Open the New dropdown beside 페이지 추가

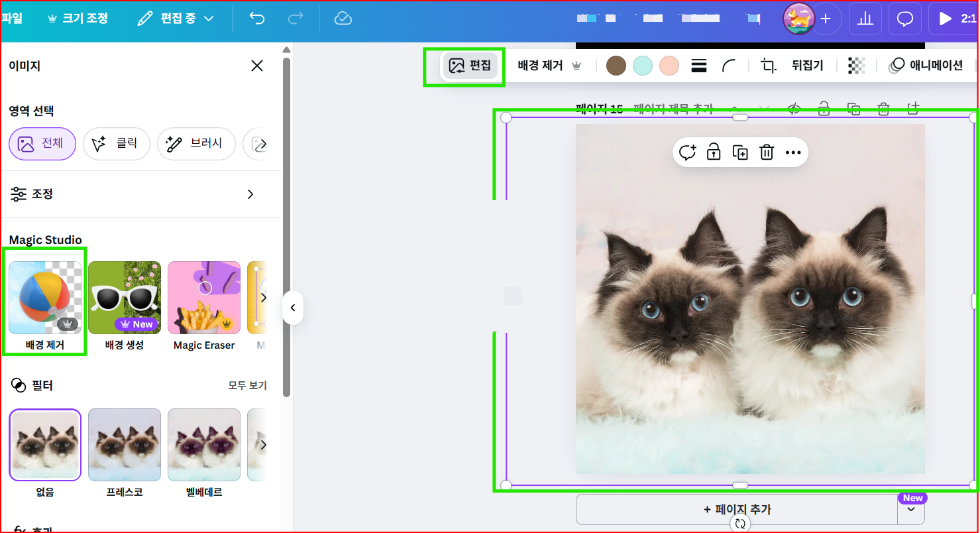pos(912,509)
